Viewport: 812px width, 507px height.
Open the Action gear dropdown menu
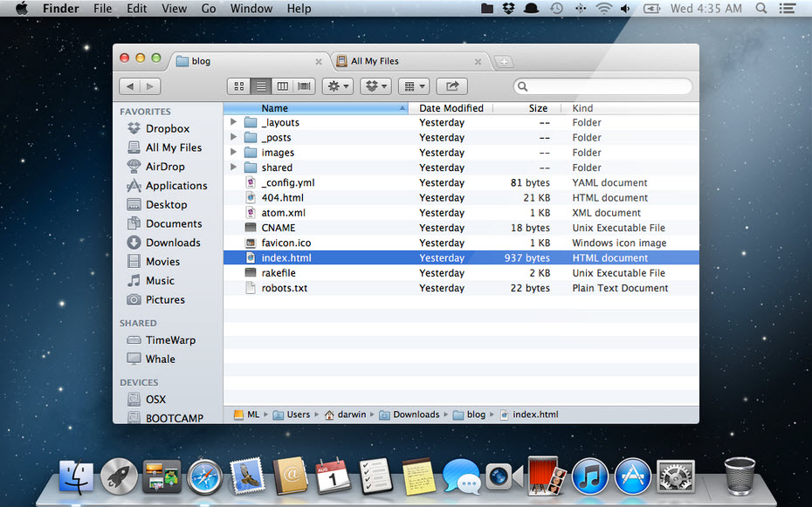click(x=337, y=86)
